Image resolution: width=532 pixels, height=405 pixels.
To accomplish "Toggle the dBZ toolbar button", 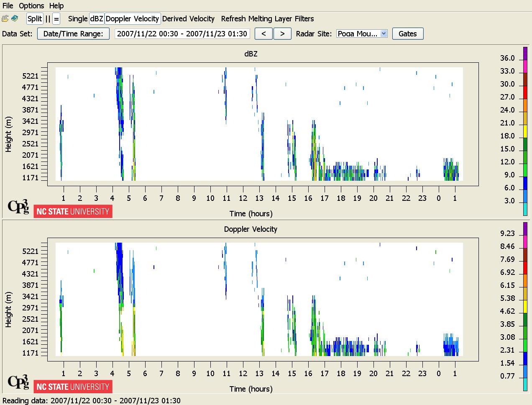I will (97, 19).
